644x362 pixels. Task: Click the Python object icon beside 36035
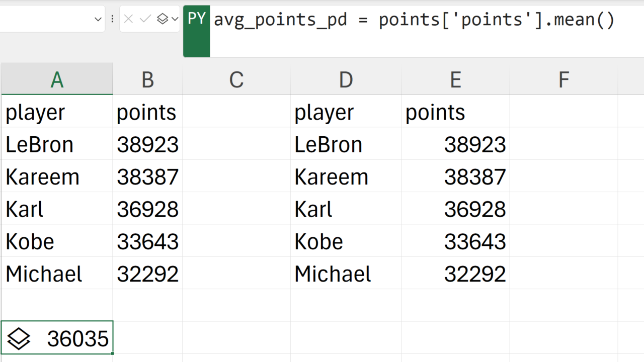click(x=19, y=338)
